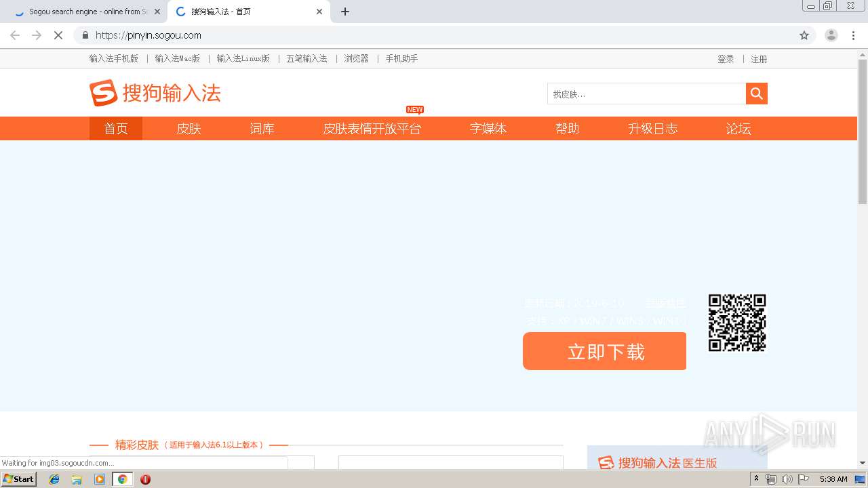Open 字媒体 nav menu item
This screenshot has width=868, height=488.
tap(488, 128)
